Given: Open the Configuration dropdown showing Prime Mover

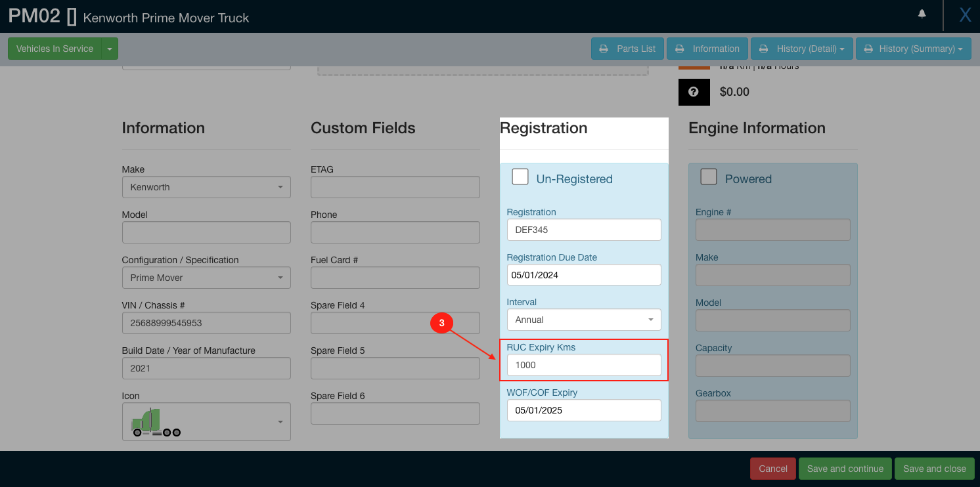Looking at the screenshot, I should coord(206,278).
